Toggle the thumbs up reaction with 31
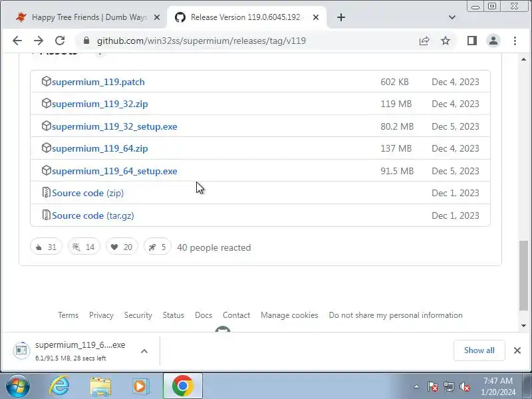 46,247
